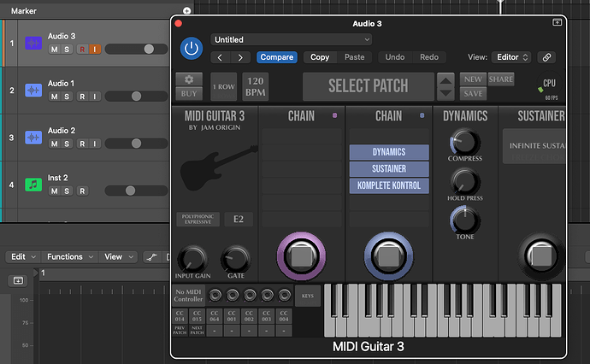This screenshot has width=590, height=364.
Task: Click the HOLD PRESS knob
Action: click(x=464, y=182)
